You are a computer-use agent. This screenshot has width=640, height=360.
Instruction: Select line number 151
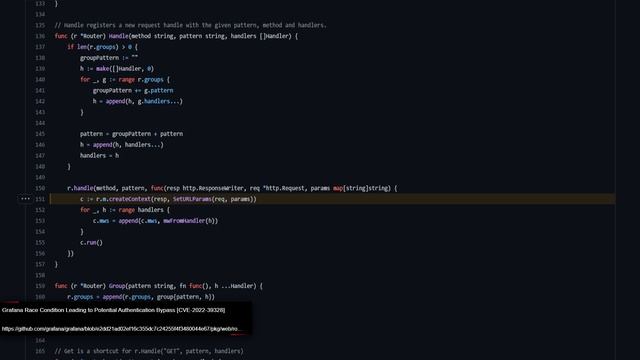[x=40, y=199]
